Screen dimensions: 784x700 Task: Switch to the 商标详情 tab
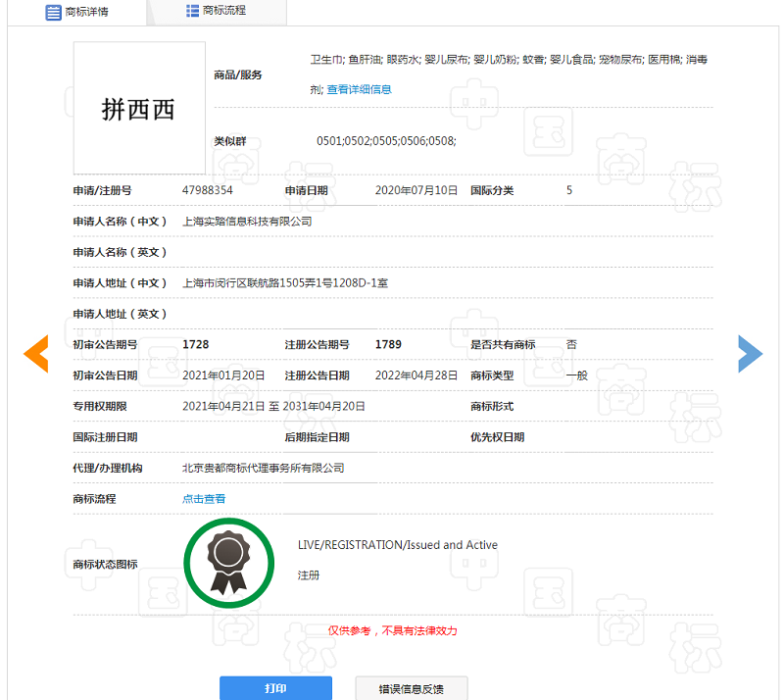point(86,12)
